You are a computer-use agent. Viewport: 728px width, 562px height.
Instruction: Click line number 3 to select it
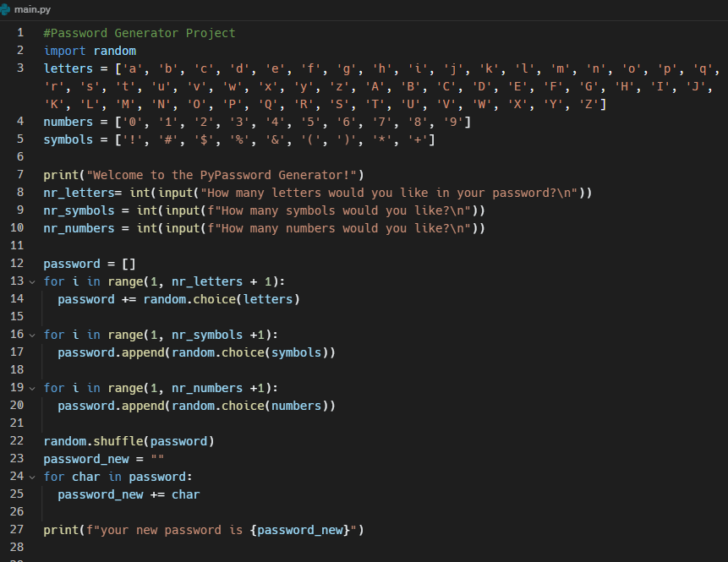[x=19, y=68]
